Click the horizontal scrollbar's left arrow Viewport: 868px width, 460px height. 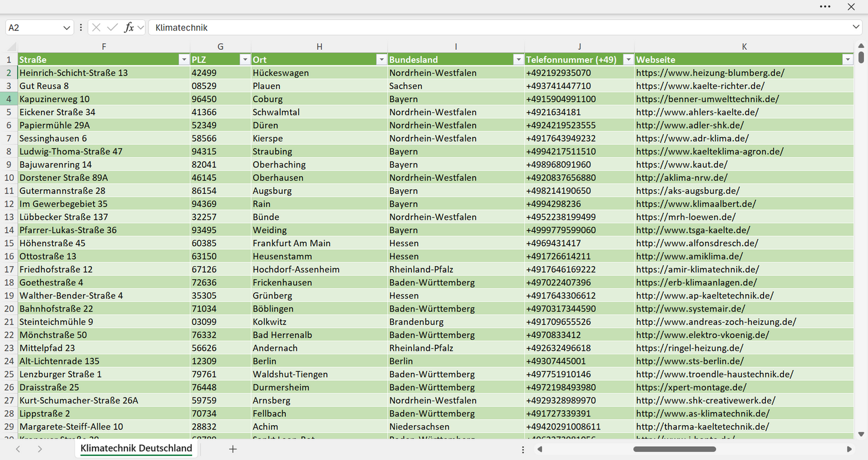540,449
